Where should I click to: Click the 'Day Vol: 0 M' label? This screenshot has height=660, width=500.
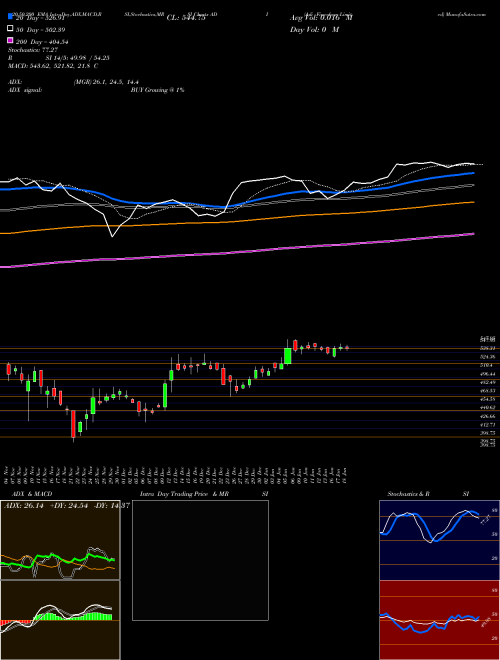pyautogui.click(x=314, y=29)
